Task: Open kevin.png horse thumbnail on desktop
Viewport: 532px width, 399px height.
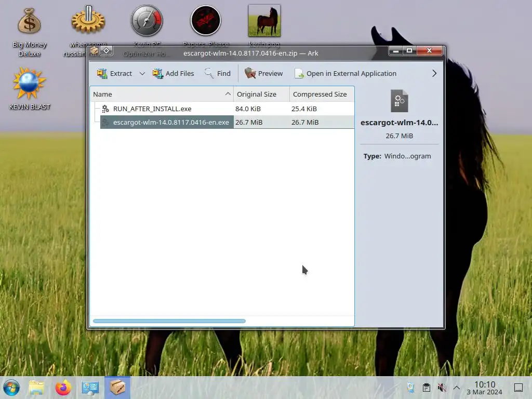Action: click(x=264, y=21)
